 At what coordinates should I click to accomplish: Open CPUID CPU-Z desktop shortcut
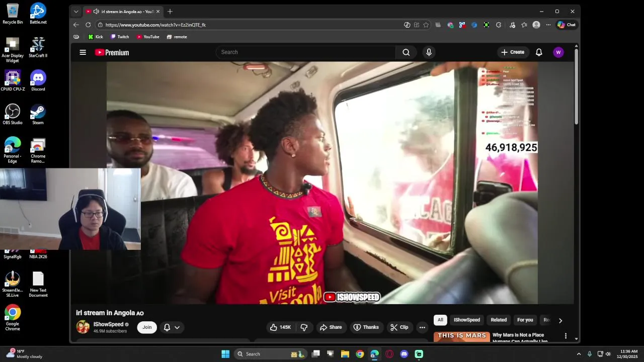tap(13, 80)
